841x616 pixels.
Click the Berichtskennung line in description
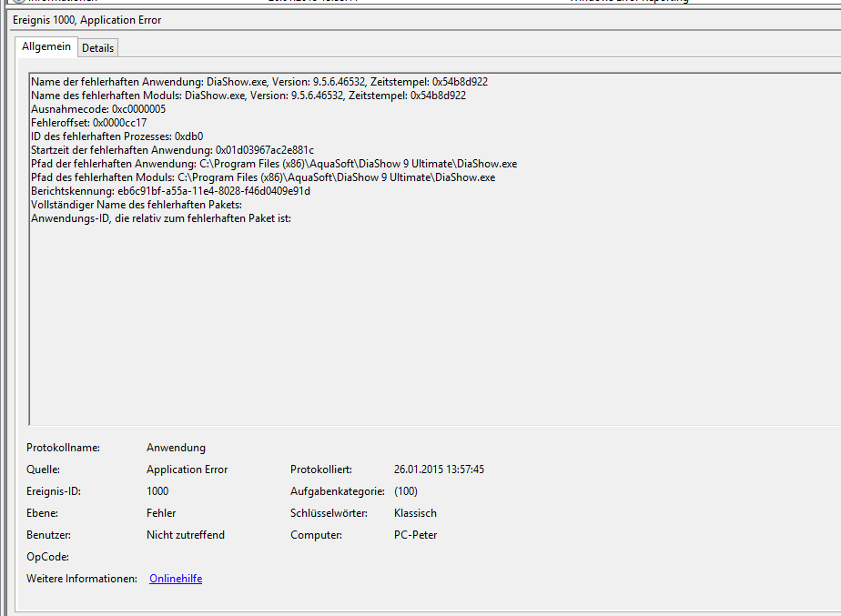click(x=170, y=191)
